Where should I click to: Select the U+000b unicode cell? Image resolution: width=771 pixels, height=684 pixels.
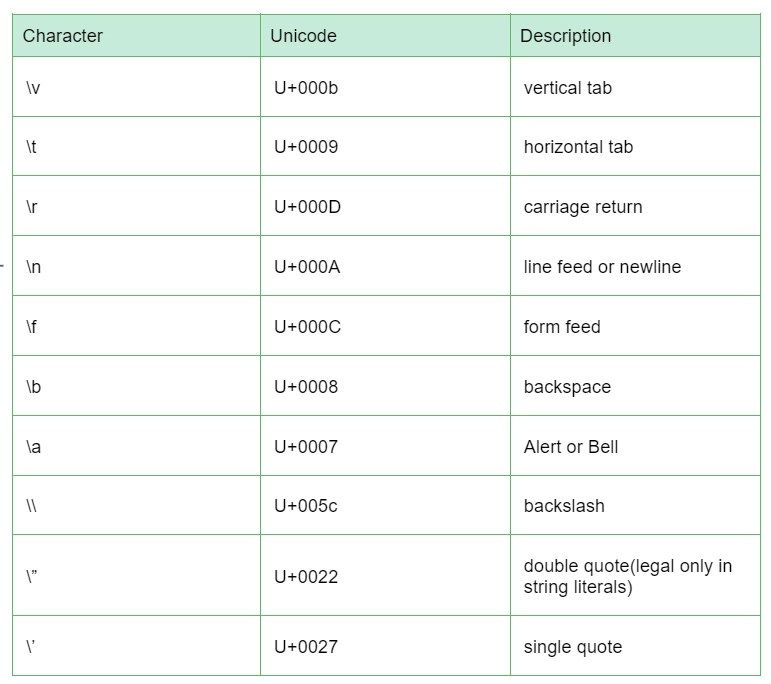coord(385,87)
